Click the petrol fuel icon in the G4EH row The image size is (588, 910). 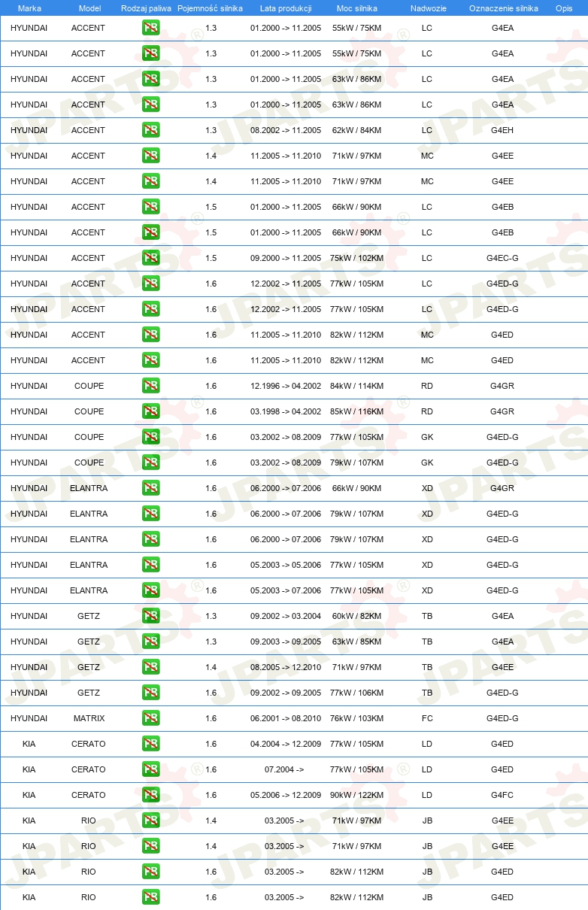tap(150, 130)
